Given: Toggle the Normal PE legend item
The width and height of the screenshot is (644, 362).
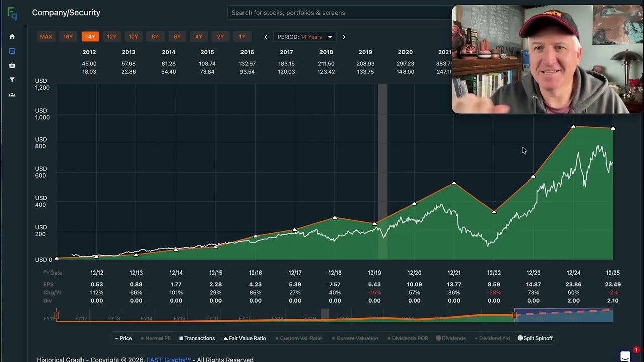Looking at the screenshot, I should [x=156, y=338].
